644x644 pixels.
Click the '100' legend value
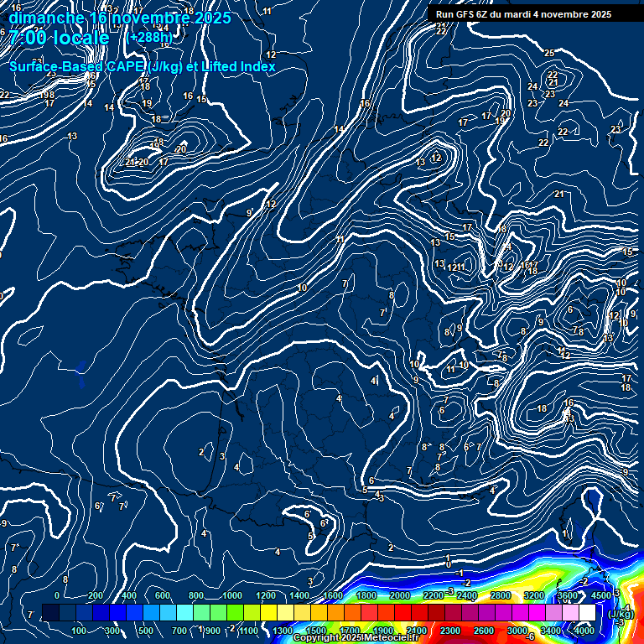click(x=79, y=631)
